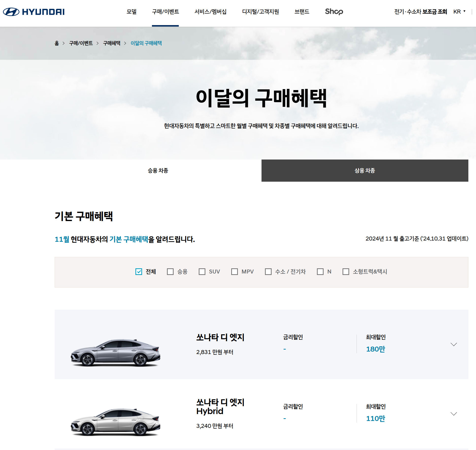This screenshot has width=476, height=450.
Task: Select the 상용 차종 tab
Action: (364, 171)
